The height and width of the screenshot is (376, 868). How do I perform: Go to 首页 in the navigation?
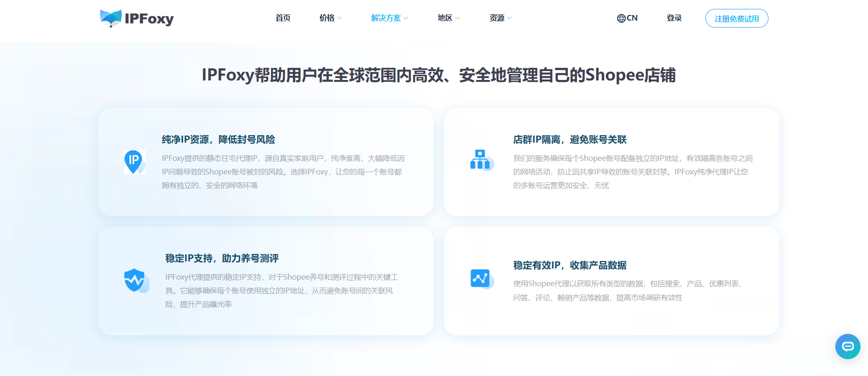point(283,18)
